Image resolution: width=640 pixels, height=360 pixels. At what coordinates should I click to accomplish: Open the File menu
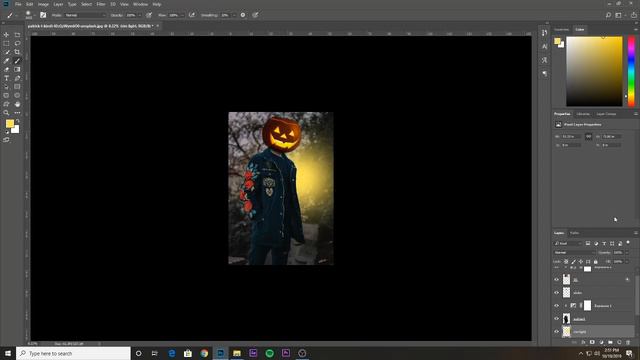point(18,4)
